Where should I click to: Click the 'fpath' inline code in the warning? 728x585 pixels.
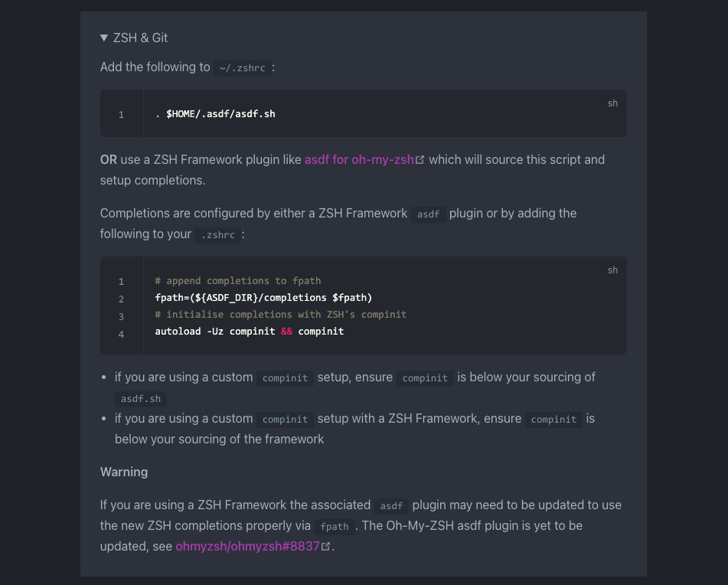[x=335, y=527]
